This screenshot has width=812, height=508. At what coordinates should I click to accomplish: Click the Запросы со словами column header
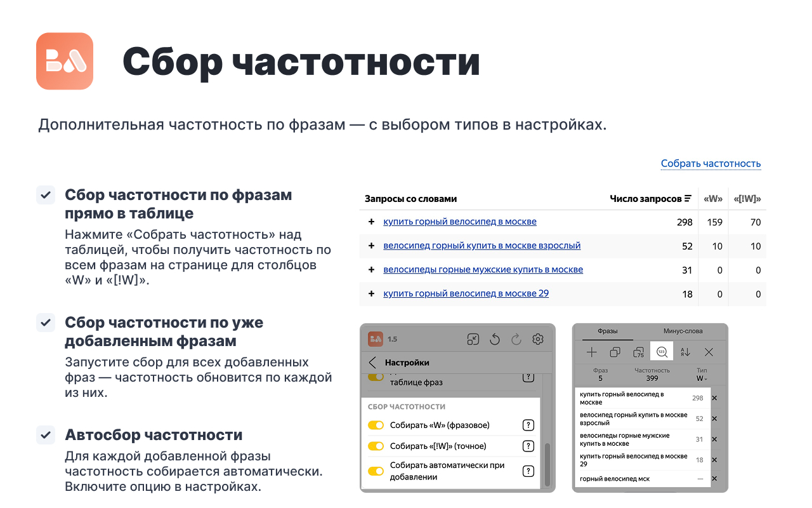point(410,199)
